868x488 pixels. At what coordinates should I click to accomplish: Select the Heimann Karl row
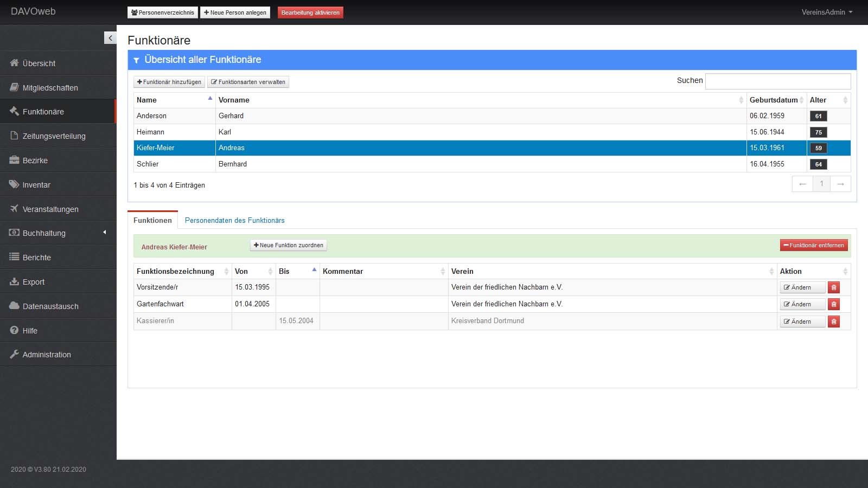[492, 132]
